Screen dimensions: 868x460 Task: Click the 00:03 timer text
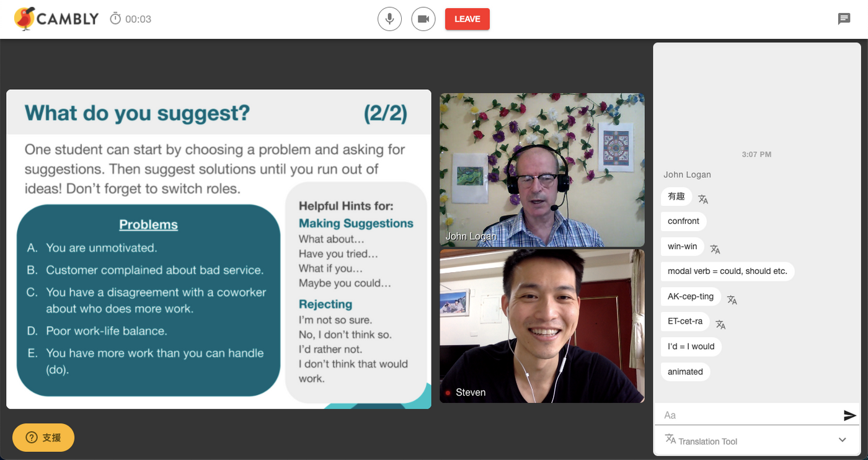point(138,19)
